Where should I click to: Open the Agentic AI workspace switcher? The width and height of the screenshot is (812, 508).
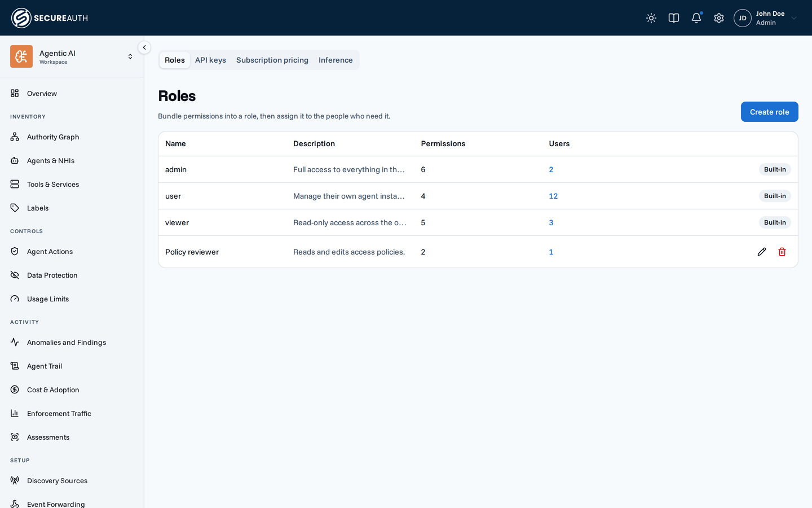pyautogui.click(x=72, y=56)
